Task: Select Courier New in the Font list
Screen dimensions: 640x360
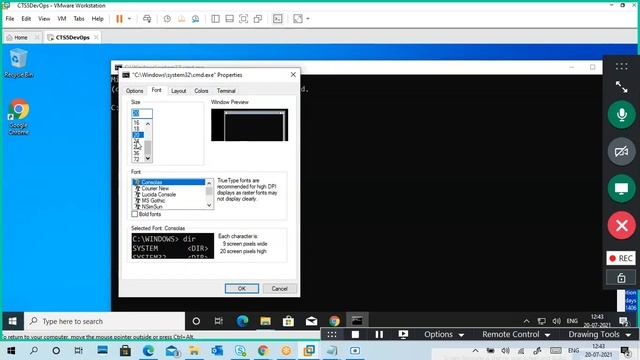Action: [155, 188]
